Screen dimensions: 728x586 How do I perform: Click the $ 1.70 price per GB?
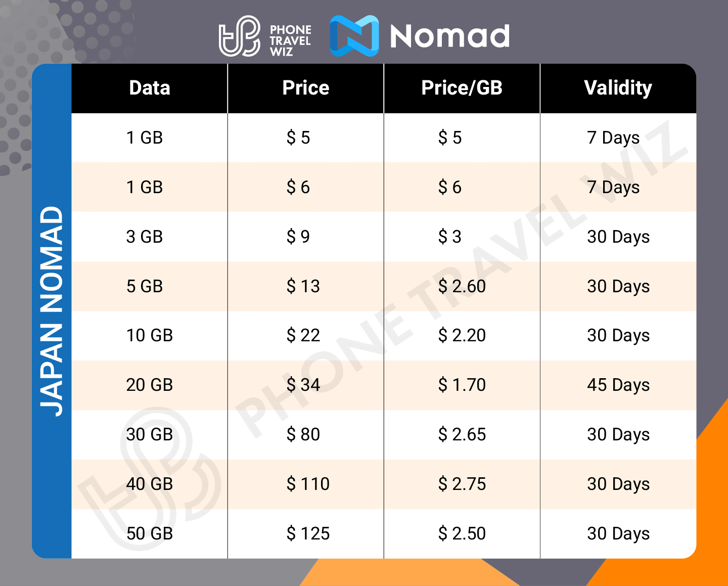[x=462, y=385]
